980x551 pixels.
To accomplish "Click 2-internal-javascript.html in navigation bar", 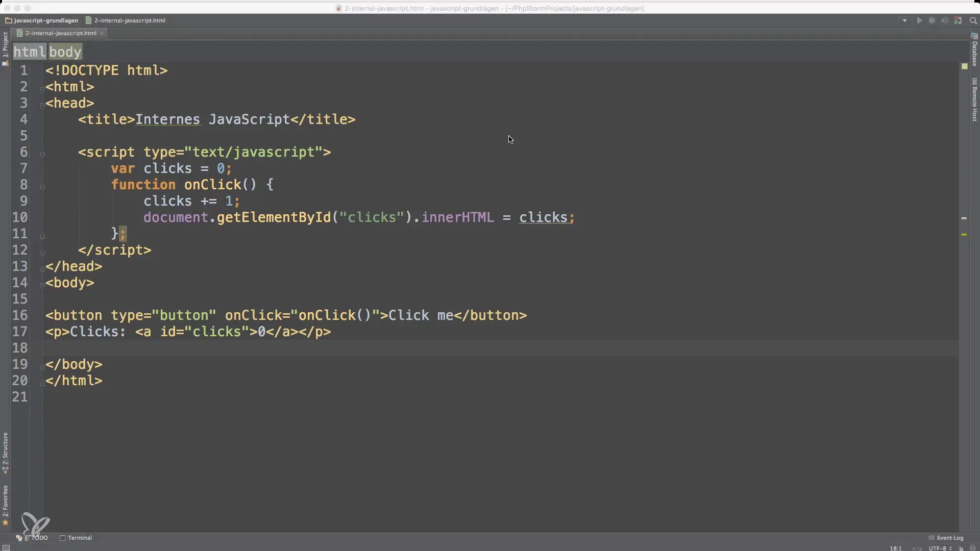I will [130, 20].
